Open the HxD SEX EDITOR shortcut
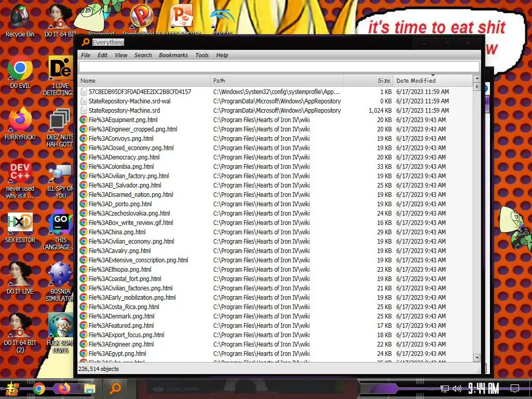 20,228
